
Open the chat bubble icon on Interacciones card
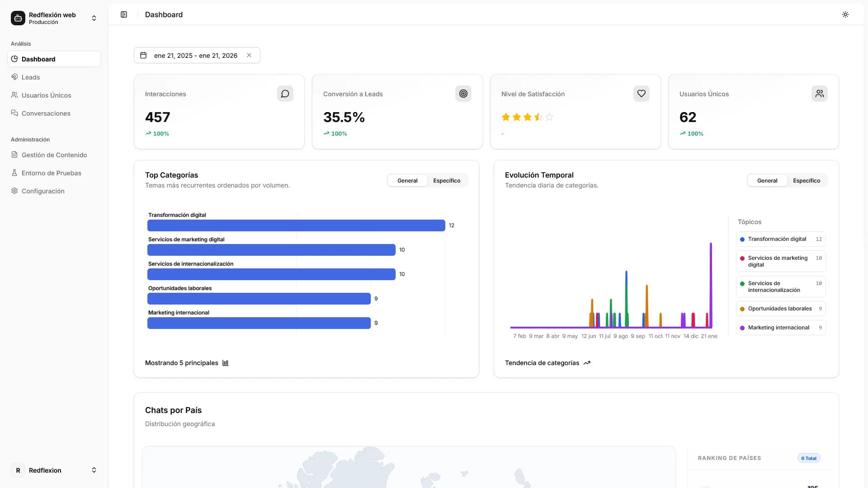click(x=285, y=94)
